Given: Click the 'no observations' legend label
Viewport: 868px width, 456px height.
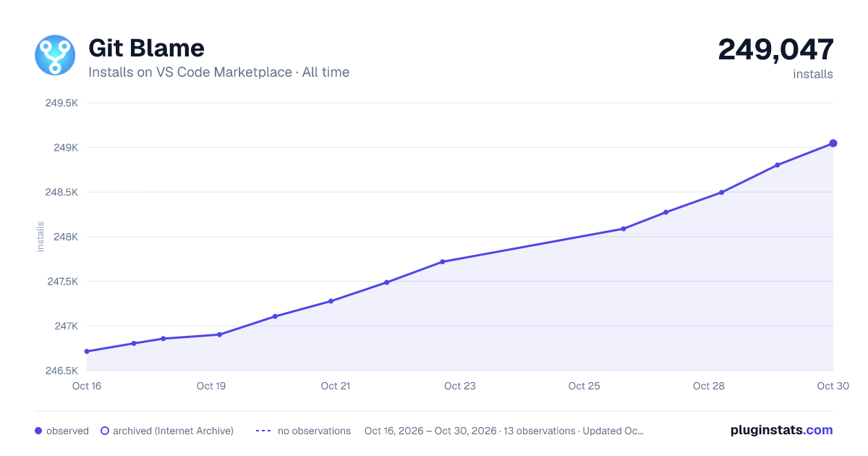Looking at the screenshot, I should [x=314, y=431].
